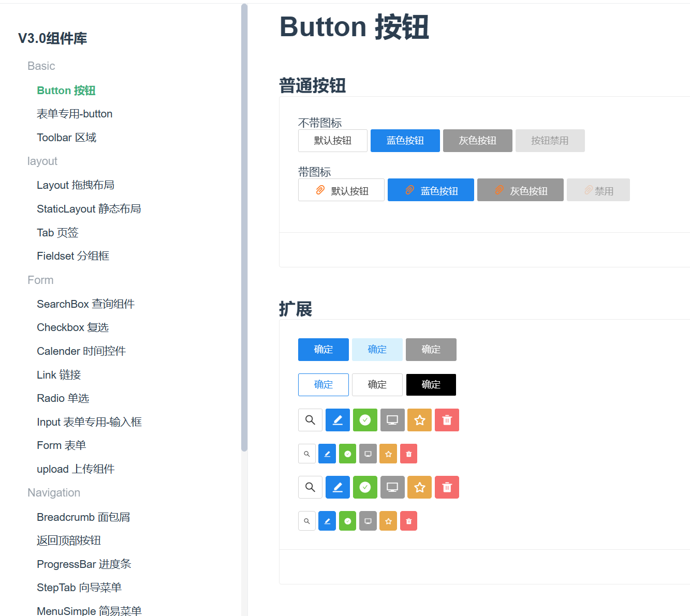Click the green checkmark button in the first icon row
Image resolution: width=690 pixels, height=616 pixels.
pyautogui.click(x=365, y=420)
